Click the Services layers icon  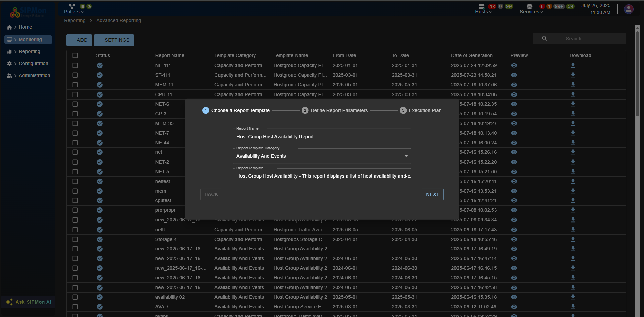529,6
